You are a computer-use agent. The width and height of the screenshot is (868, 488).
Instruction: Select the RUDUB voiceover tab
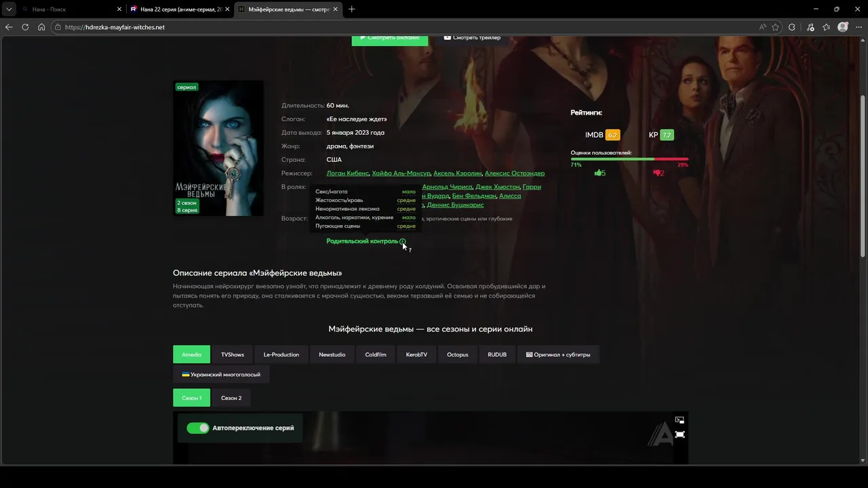click(497, 354)
